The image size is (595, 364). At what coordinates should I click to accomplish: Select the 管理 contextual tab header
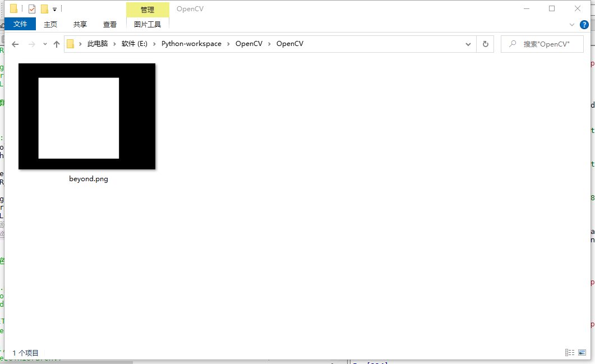147,10
